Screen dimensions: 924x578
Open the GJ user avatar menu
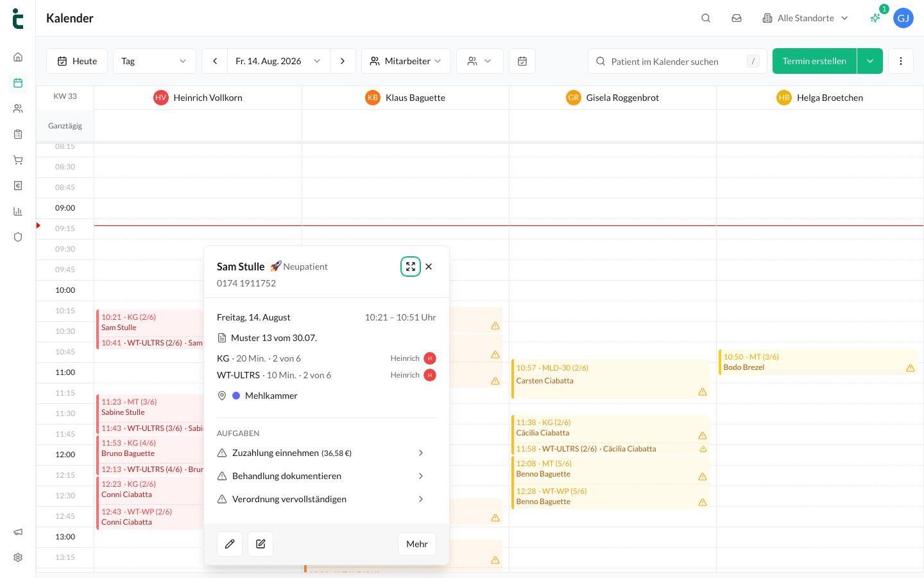903,18
